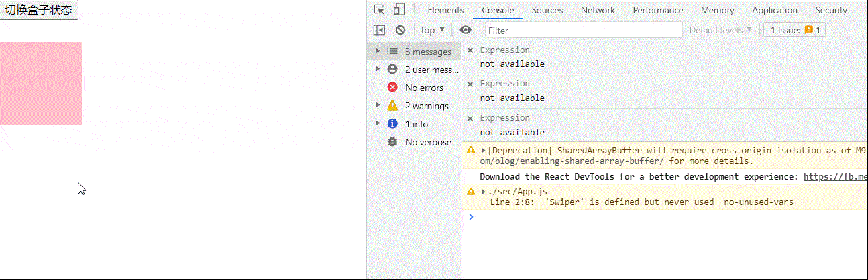Go to the Application tab
868x280 pixels.
tap(775, 10)
